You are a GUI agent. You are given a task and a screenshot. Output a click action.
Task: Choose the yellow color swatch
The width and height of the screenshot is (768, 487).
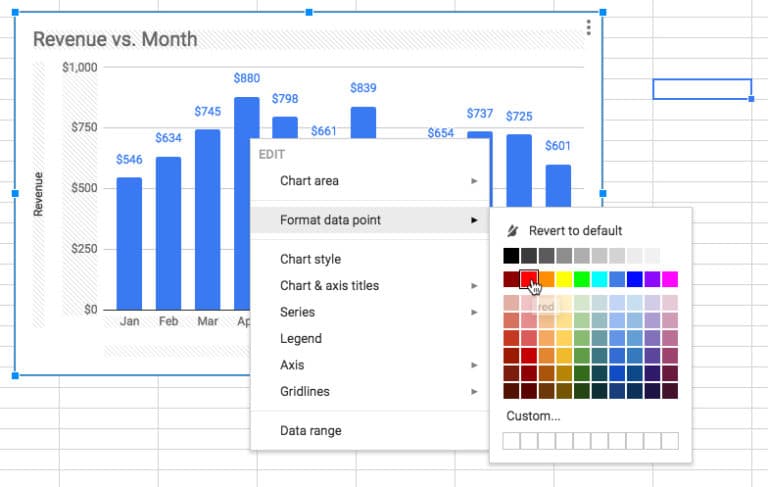[x=564, y=279]
